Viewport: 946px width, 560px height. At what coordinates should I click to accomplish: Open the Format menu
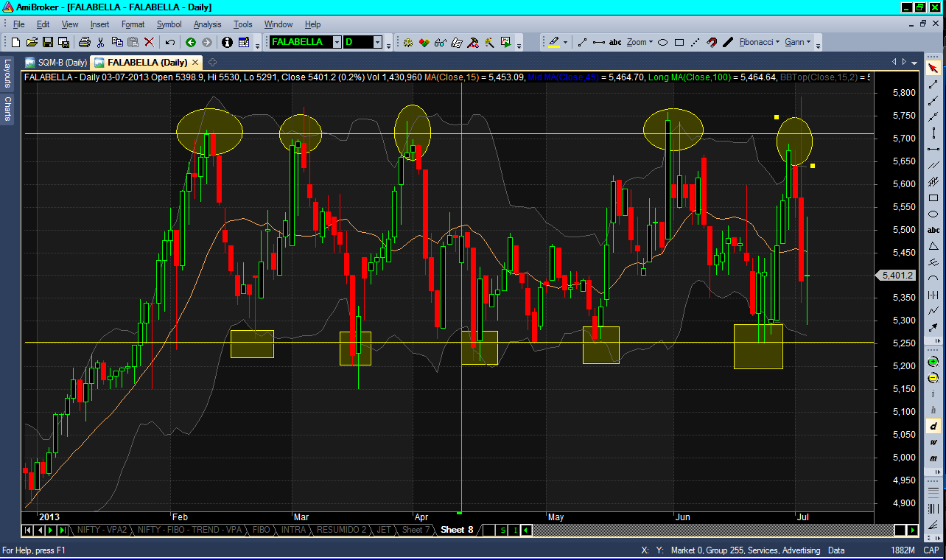133,24
